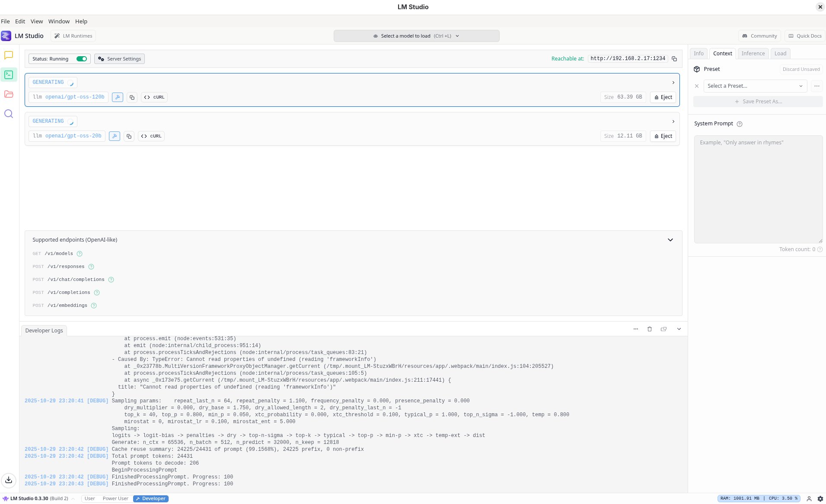Open the Chat section in sidebar
Image resolution: width=826 pixels, height=504 pixels.
point(9,55)
